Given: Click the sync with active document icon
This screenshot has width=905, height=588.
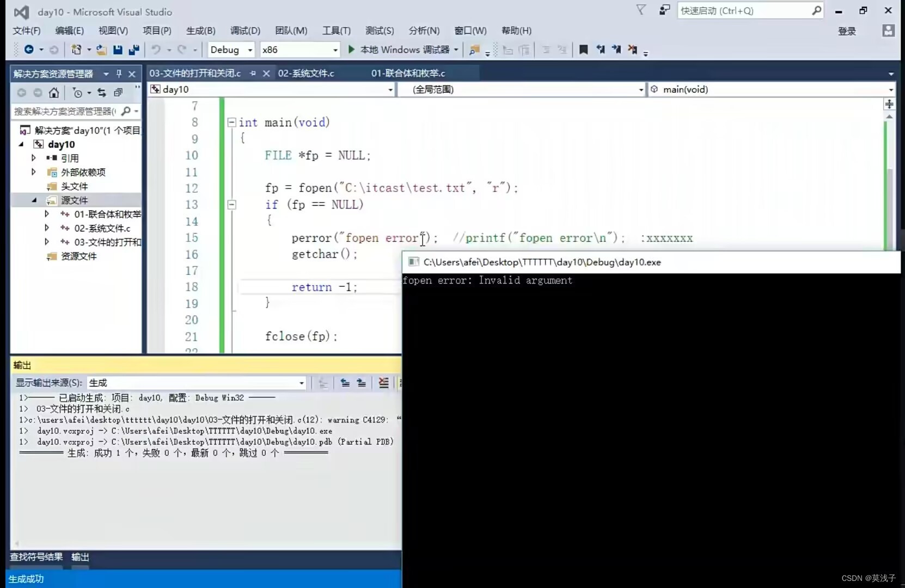Looking at the screenshot, I should (102, 93).
